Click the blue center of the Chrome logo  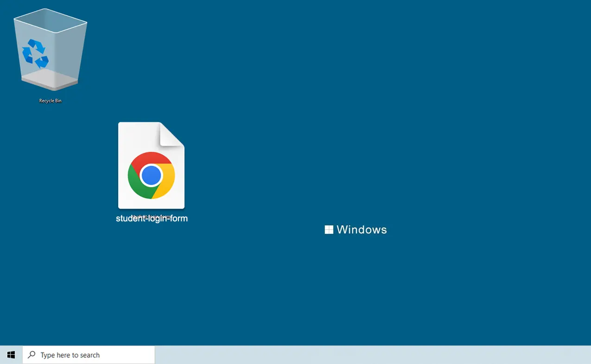tap(151, 176)
